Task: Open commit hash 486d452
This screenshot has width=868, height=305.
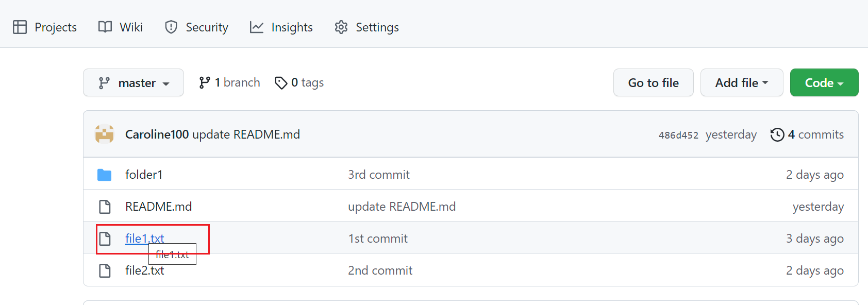Action: tap(678, 135)
